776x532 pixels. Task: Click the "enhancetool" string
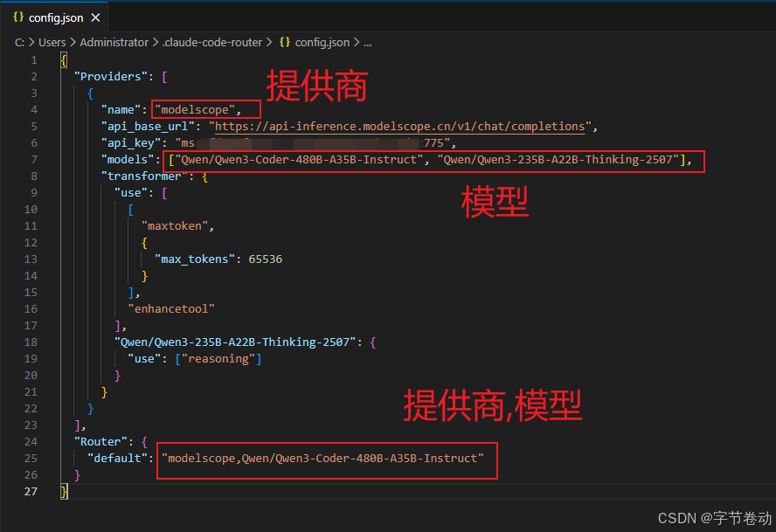click(171, 309)
